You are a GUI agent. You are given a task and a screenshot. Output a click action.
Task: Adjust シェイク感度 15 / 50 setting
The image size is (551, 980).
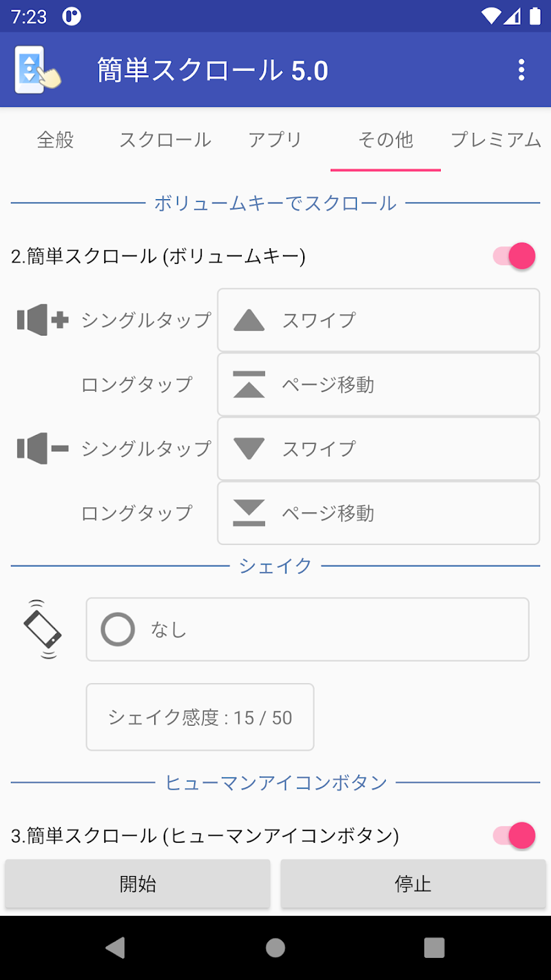[200, 717]
